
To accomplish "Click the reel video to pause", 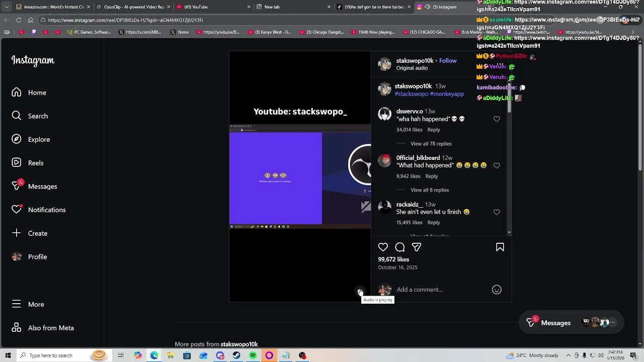I will [x=300, y=176].
